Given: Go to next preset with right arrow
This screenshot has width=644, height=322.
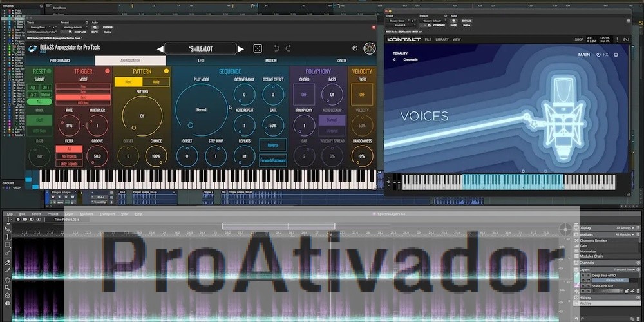Looking at the screenshot, I should pyautogui.click(x=241, y=50).
